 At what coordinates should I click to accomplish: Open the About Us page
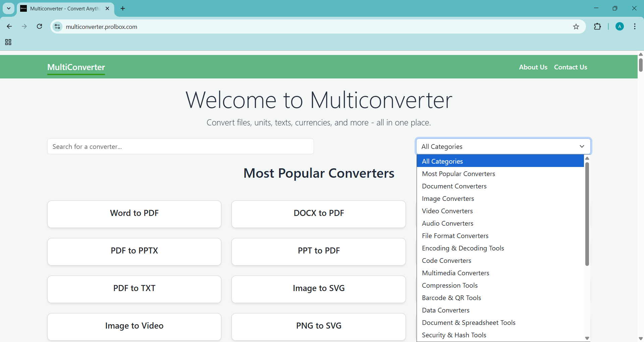tap(533, 67)
